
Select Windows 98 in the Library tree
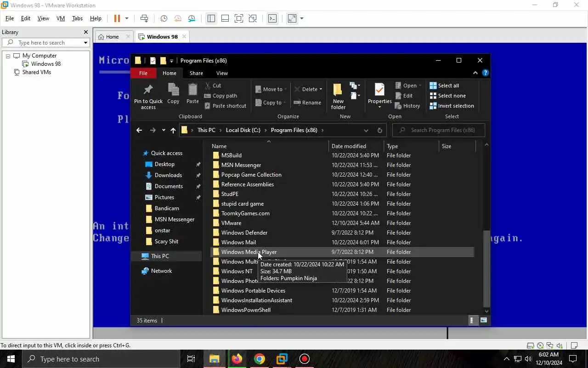[45, 64]
